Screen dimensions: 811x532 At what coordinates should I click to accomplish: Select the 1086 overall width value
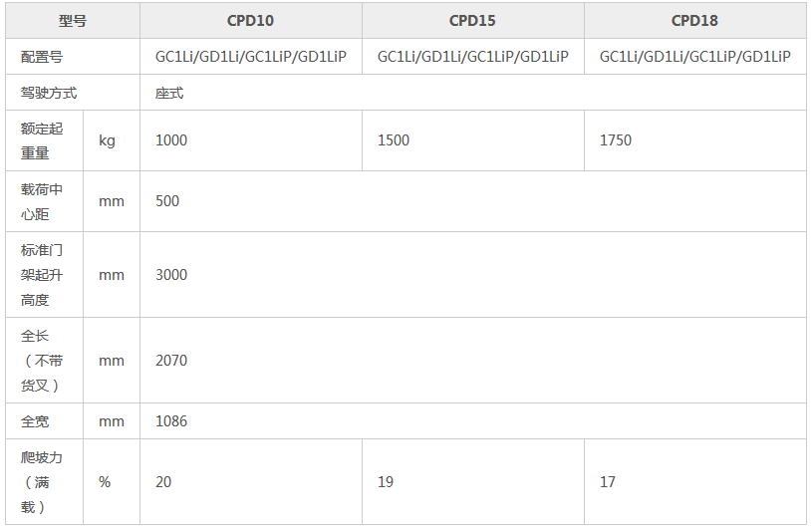pyautogui.click(x=171, y=421)
